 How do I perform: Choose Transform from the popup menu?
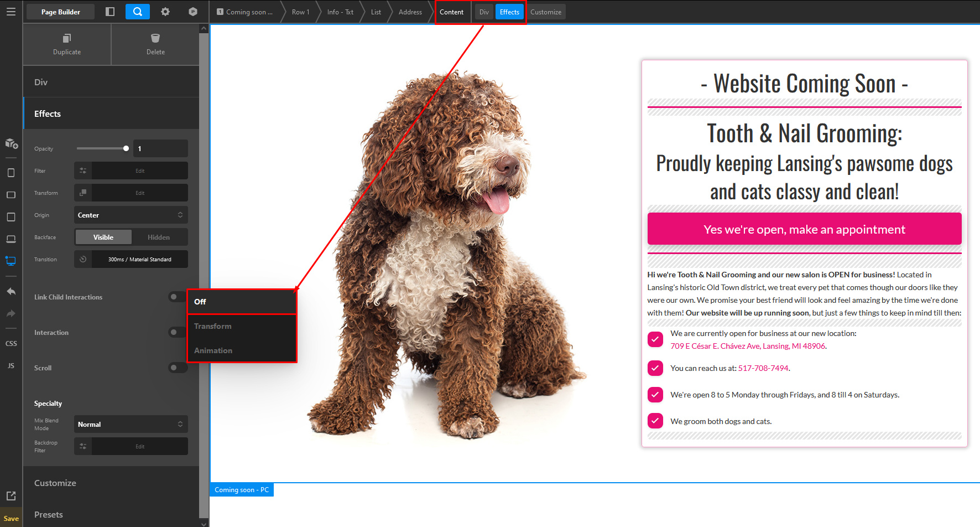(x=213, y=327)
